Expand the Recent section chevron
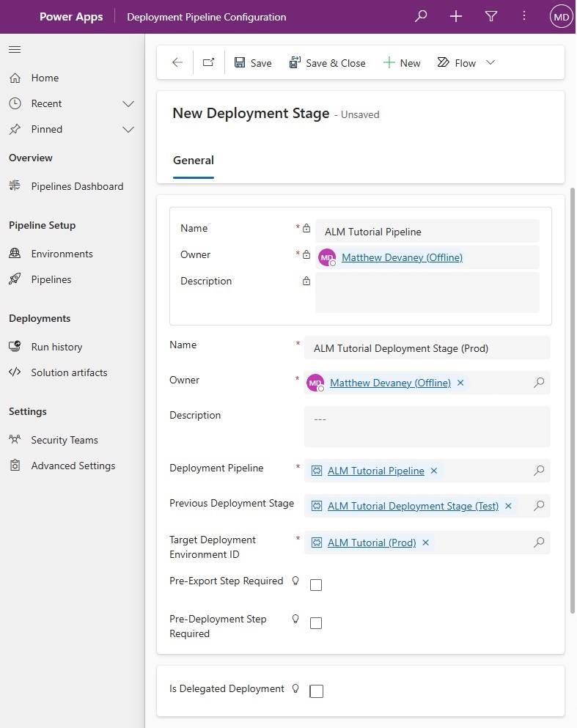 (x=128, y=103)
